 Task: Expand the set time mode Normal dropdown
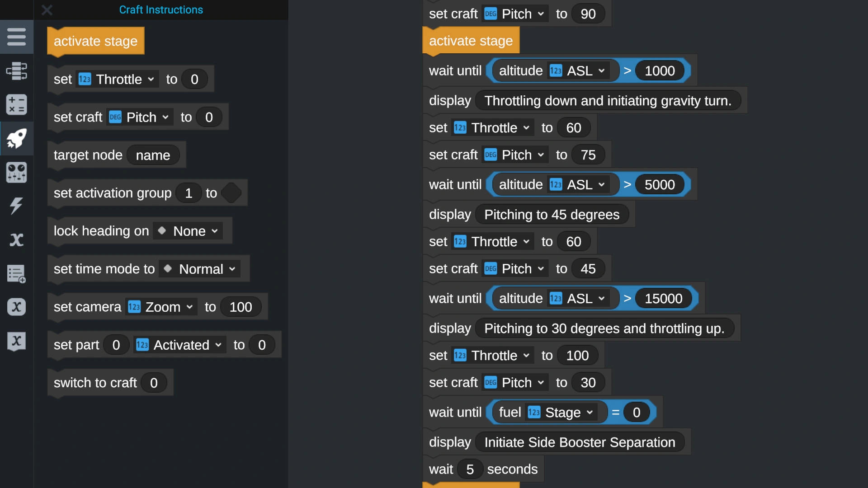tap(231, 269)
